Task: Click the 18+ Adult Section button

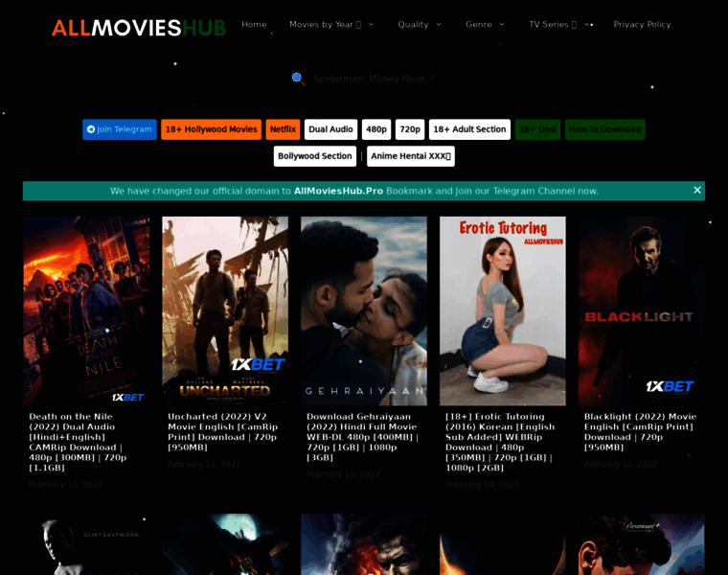Action: coord(469,129)
